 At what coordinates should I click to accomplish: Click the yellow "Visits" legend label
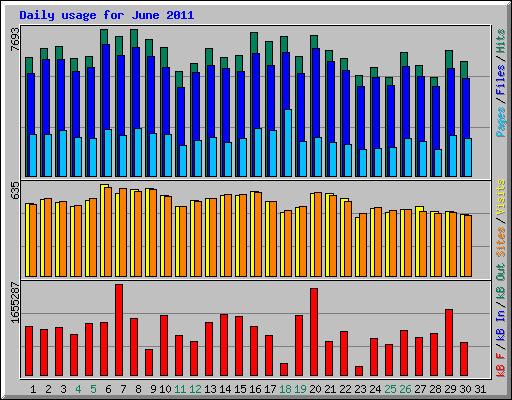[x=501, y=197]
